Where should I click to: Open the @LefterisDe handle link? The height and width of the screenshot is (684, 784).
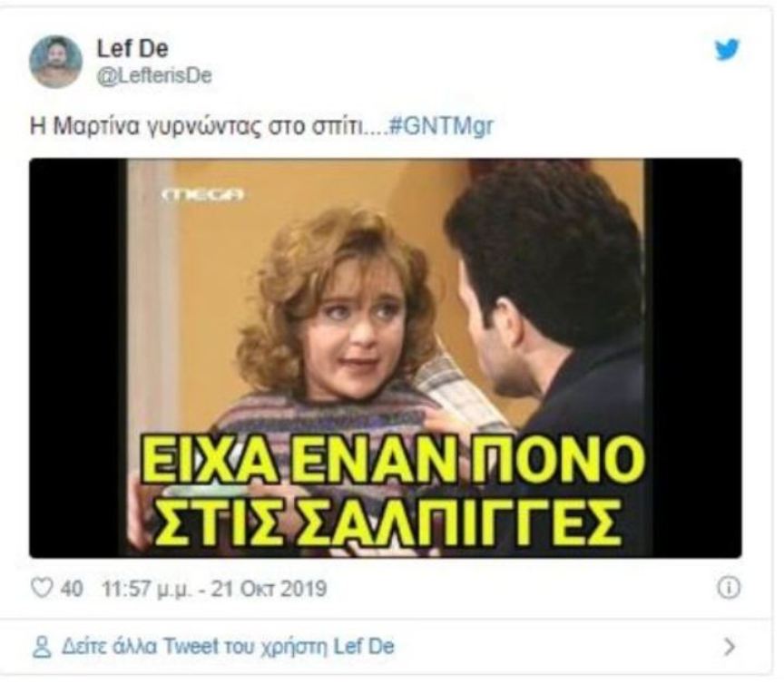[x=154, y=76]
